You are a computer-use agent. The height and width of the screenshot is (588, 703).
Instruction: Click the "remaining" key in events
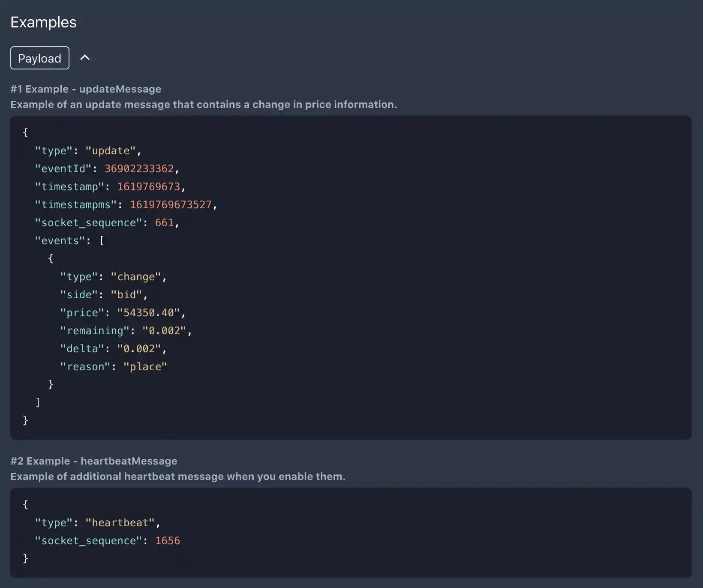[95, 331]
